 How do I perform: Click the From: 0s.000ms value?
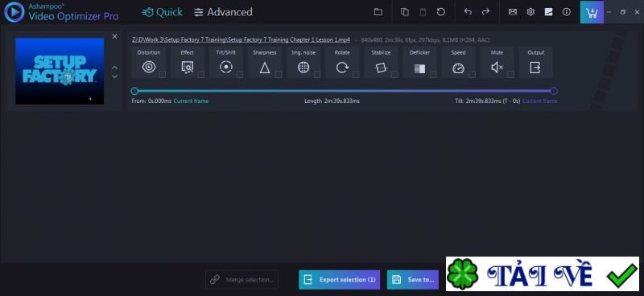click(151, 101)
